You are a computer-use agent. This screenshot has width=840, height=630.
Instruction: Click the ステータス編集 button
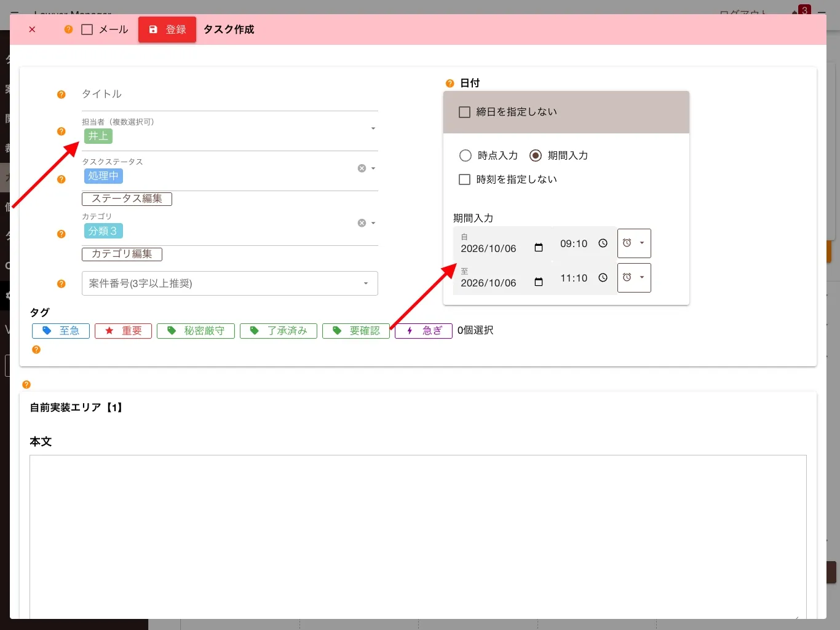pyautogui.click(x=127, y=199)
